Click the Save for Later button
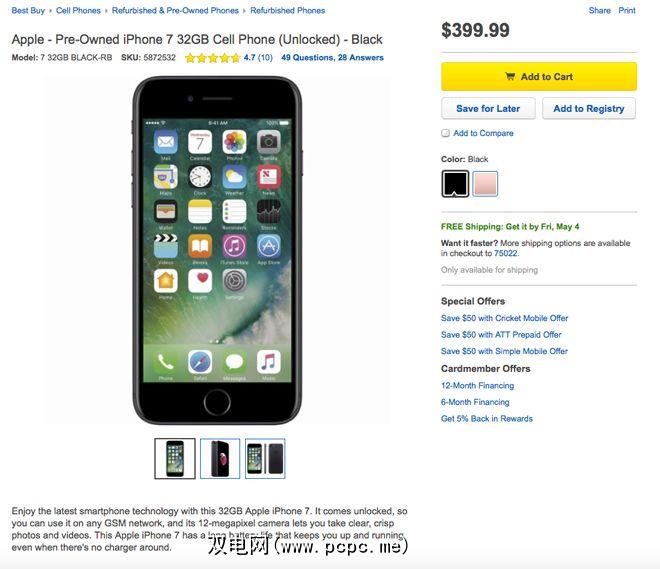 488,109
